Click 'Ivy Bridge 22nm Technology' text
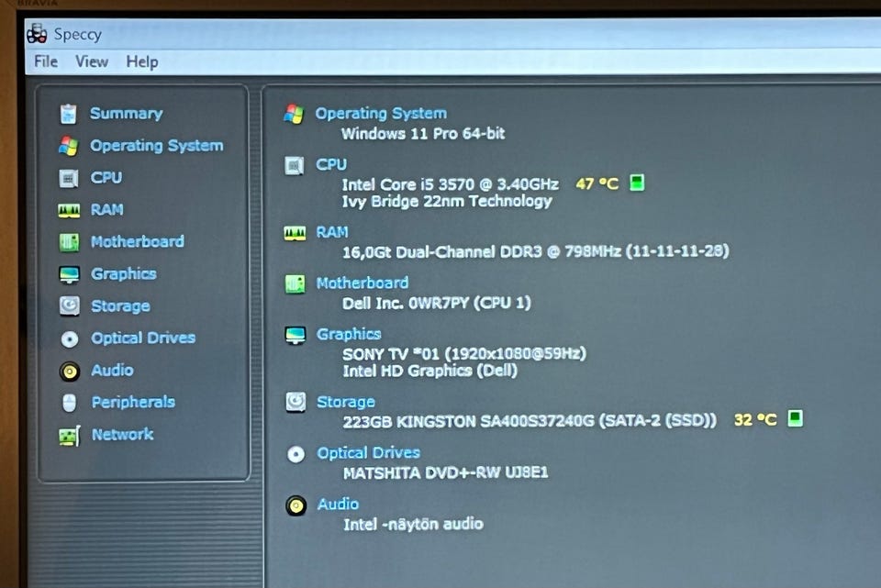The width and height of the screenshot is (881, 588). point(447,201)
